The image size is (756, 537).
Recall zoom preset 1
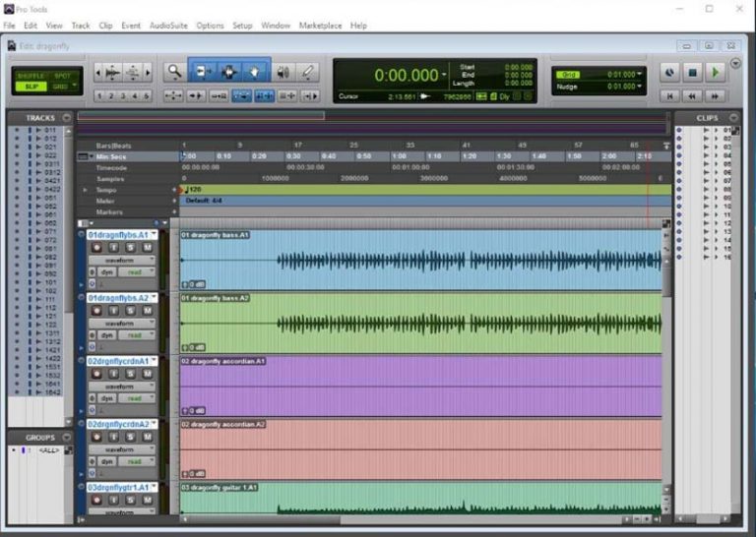[x=99, y=95]
